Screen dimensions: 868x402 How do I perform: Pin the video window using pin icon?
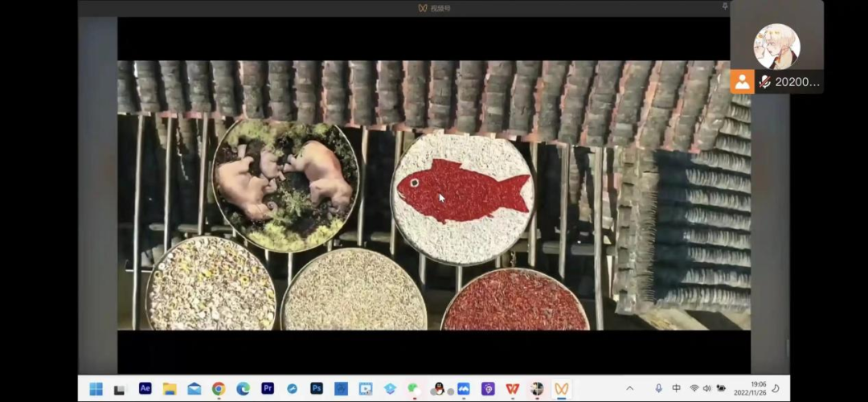tap(725, 6)
